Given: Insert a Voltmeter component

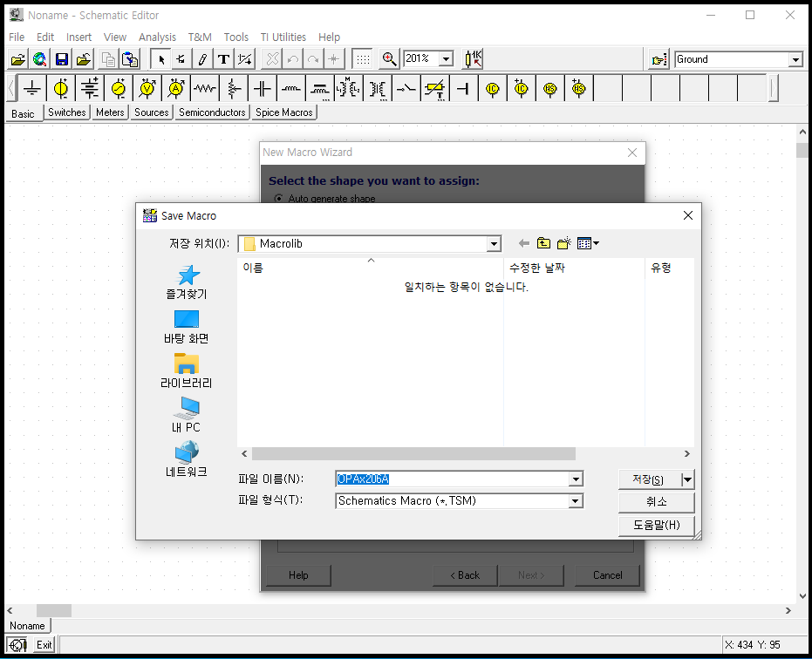Looking at the screenshot, I should coord(147,89).
